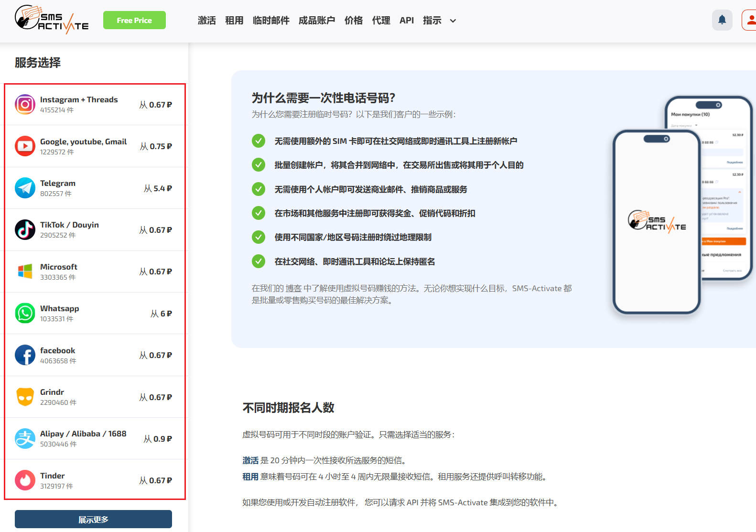Select Tinder service name
This screenshot has width=756, height=532.
tap(53, 476)
